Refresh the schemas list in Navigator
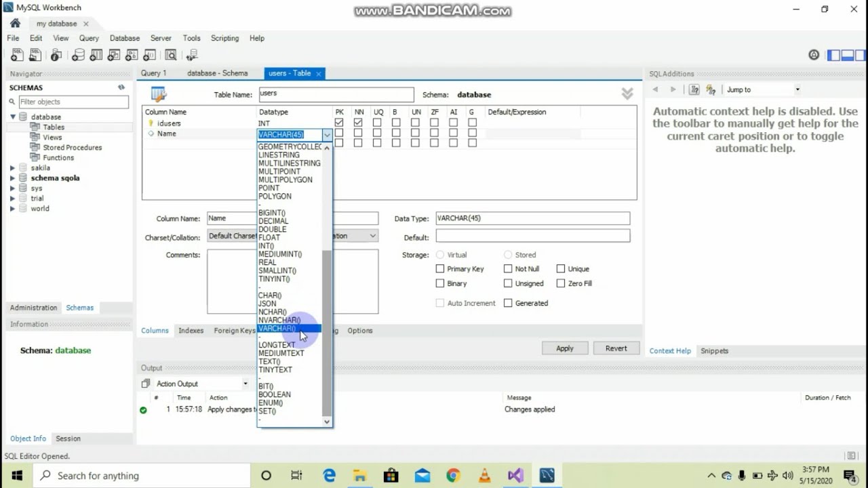868x488 pixels. click(x=121, y=87)
